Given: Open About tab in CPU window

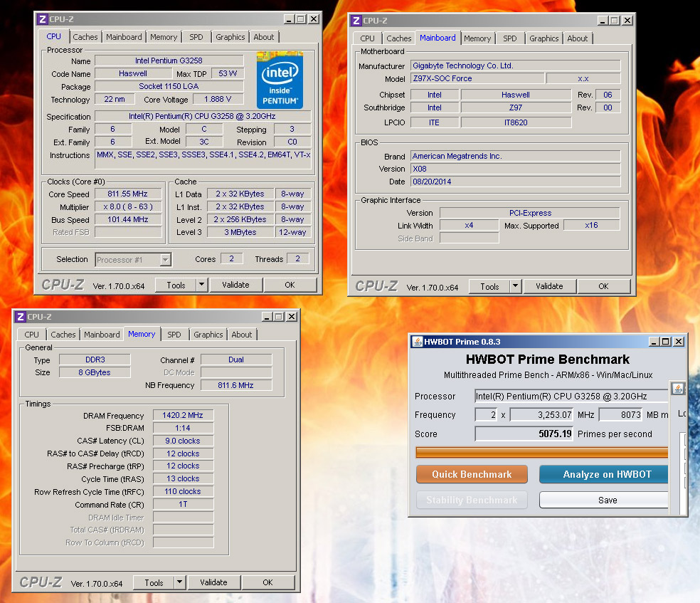Looking at the screenshot, I should [263, 37].
